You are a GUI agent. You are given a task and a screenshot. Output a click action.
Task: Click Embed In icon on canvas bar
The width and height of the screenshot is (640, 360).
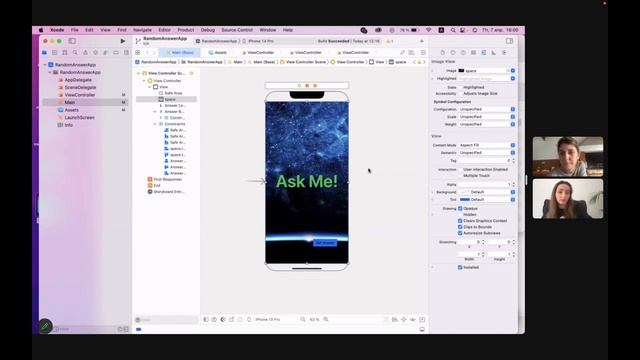coord(422,320)
